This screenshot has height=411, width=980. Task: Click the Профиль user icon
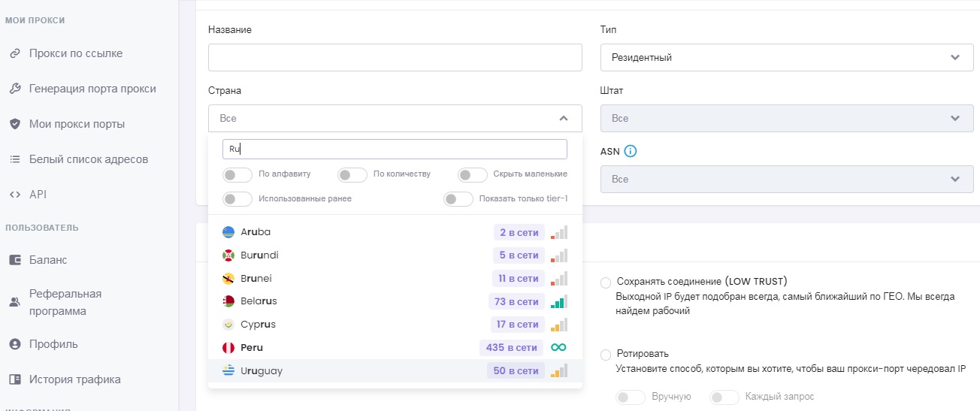coord(14,344)
